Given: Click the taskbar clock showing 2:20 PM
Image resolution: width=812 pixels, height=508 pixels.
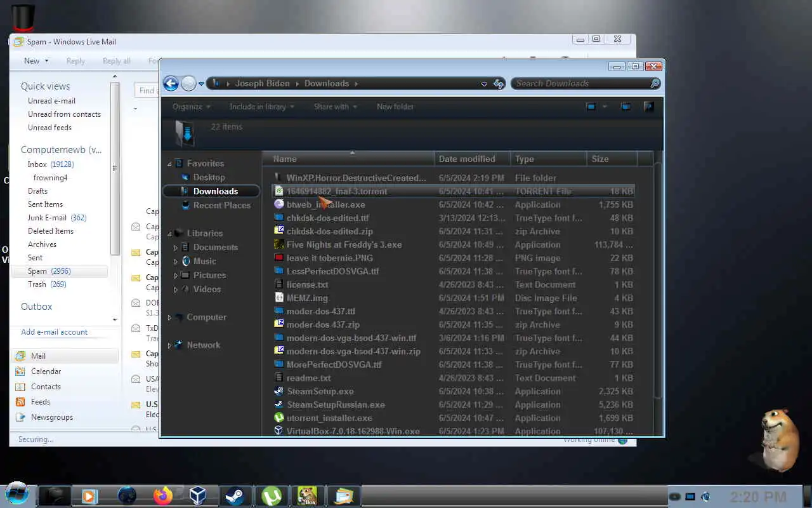Looking at the screenshot, I should click(758, 497).
